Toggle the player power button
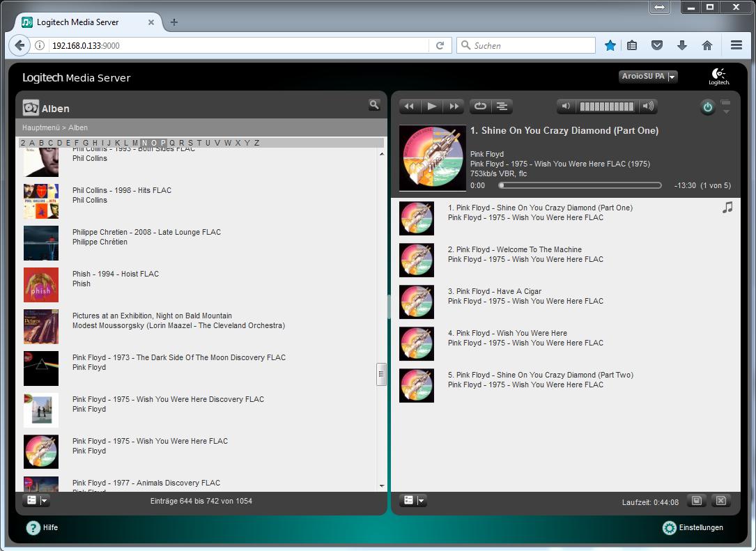756x551 pixels. [707, 107]
